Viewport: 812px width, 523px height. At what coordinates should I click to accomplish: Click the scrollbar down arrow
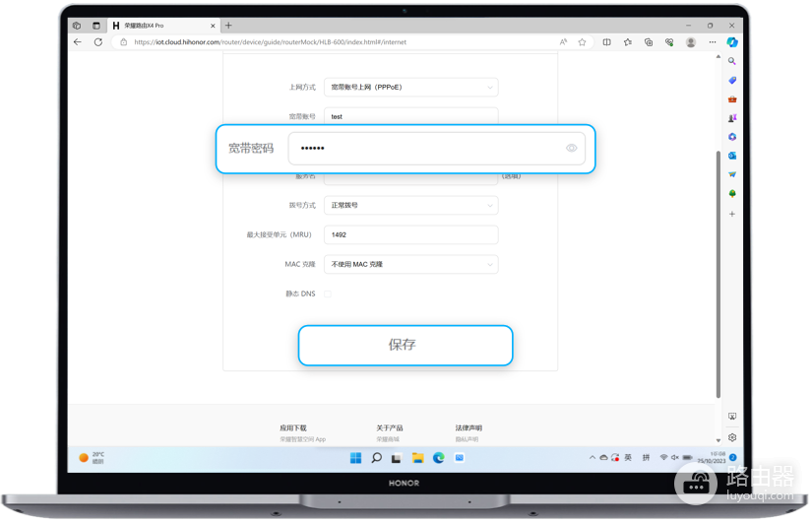718,440
